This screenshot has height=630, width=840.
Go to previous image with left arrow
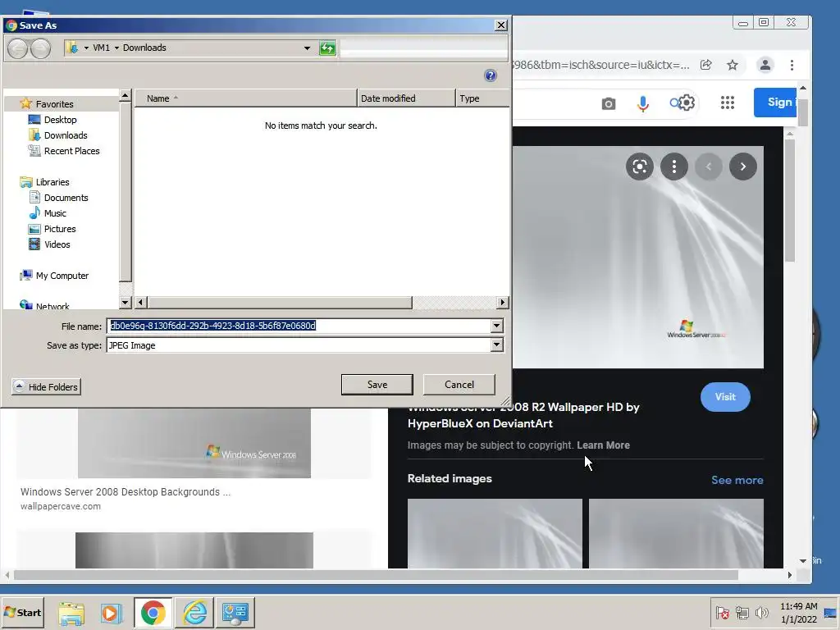click(708, 167)
